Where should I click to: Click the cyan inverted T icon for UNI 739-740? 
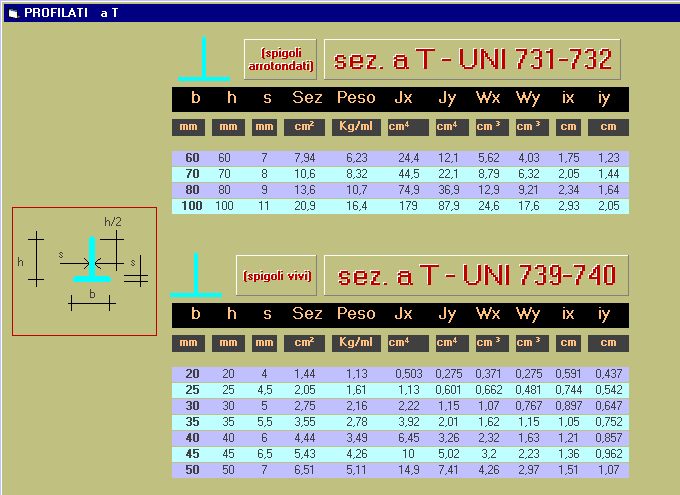(x=196, y=276)
